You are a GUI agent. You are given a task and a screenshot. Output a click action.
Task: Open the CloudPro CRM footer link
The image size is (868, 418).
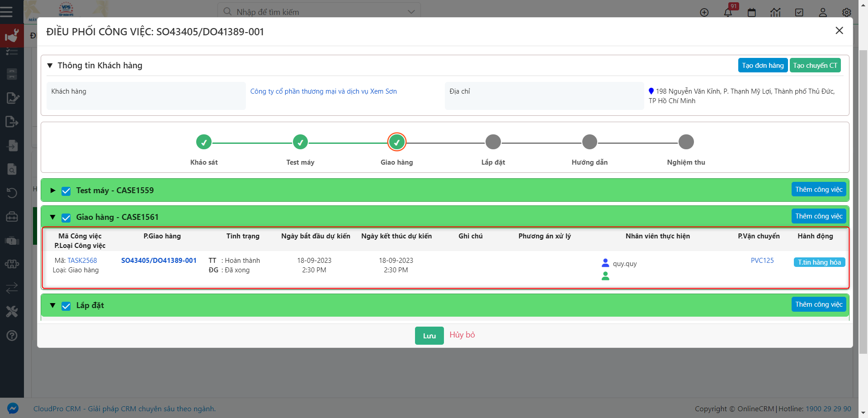(124, 408)
